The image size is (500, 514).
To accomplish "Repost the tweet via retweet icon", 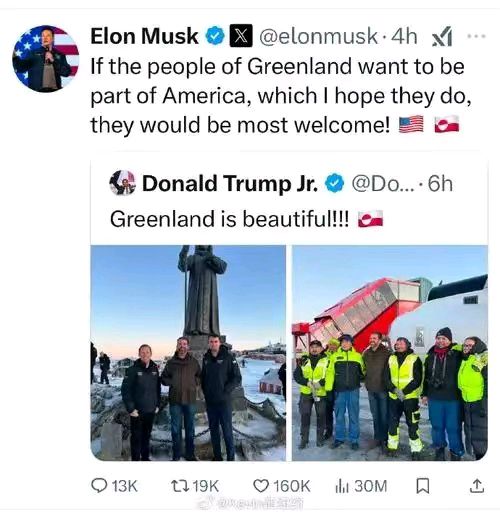I will coord(180,486).
